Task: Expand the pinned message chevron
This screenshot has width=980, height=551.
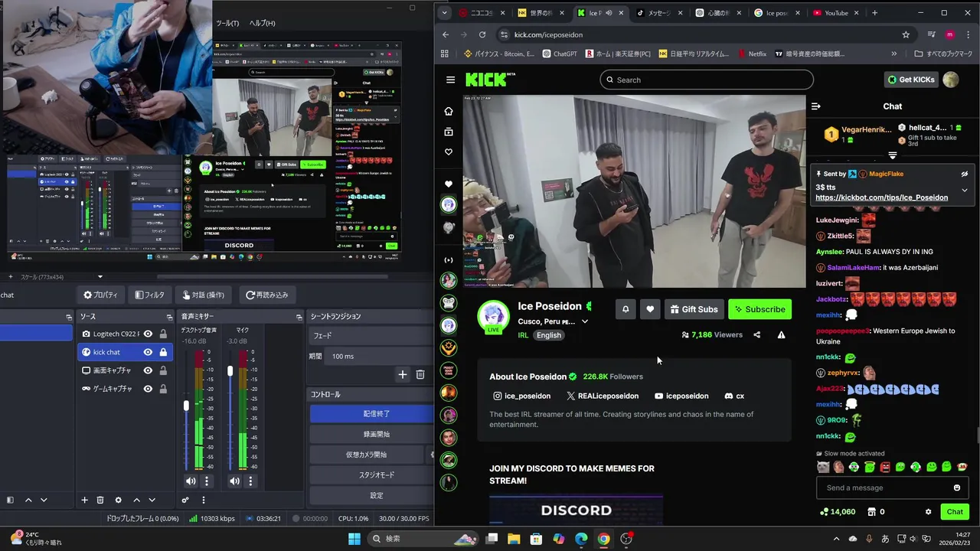Action: (965, 190)
